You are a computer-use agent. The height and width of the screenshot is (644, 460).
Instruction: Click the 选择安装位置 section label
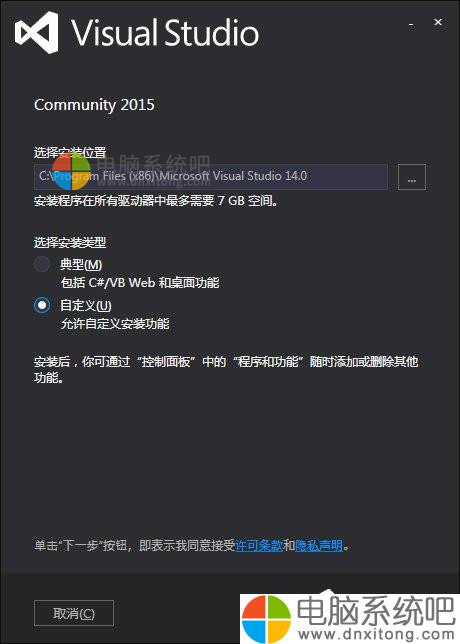tap(70, 152)
